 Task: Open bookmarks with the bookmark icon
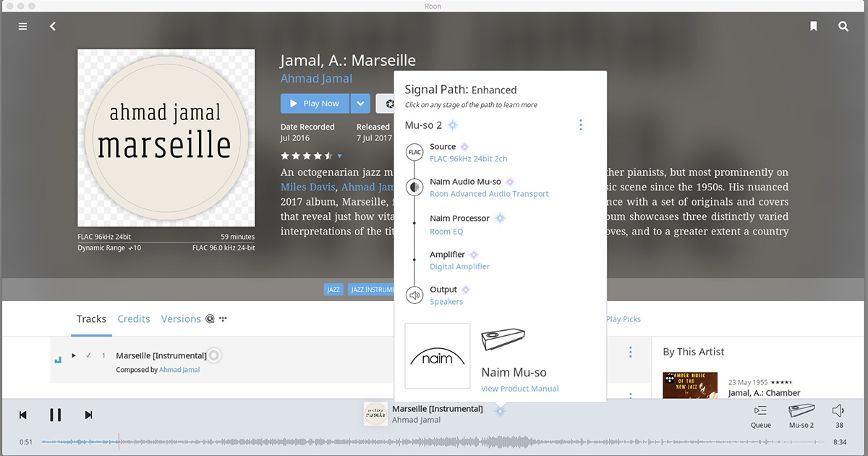[814, 26]
